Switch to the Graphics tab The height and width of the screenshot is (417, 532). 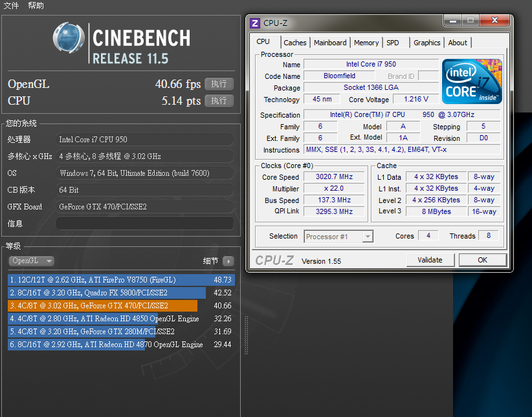pyautogui.click(x=427, y=43)
